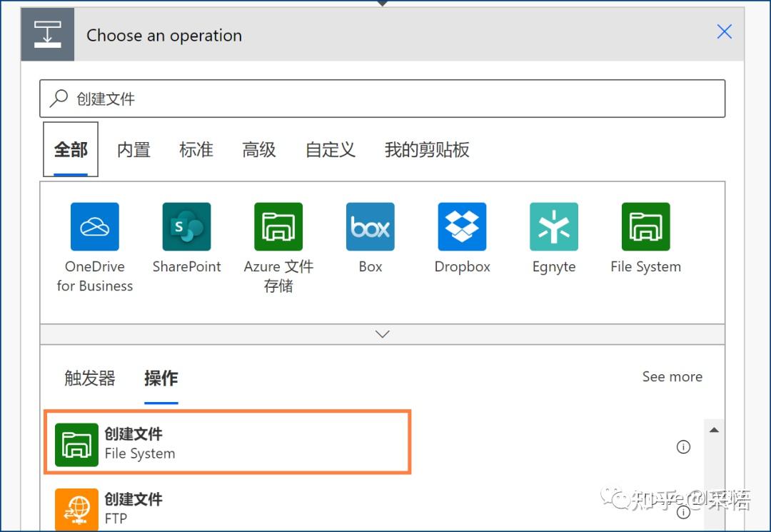Image resolution: width=771 pixels, height=532 pixels.
Task: Click the Egnyte label text
Action: point(554,267)
